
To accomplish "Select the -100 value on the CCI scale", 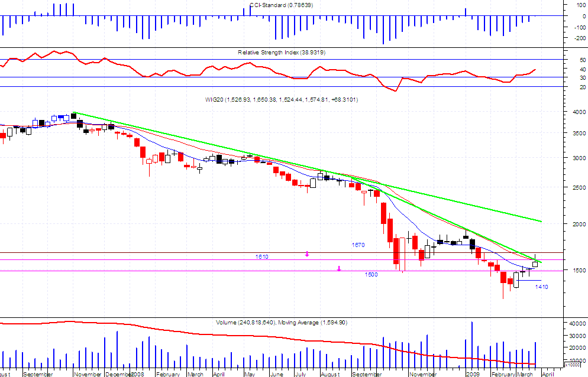I will 580,27.
